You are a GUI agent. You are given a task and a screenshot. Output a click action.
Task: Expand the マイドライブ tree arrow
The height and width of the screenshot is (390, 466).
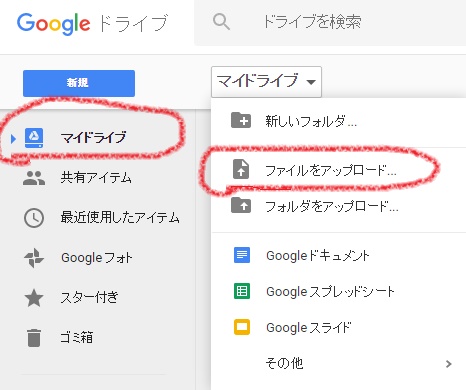[x=13, y=138]
